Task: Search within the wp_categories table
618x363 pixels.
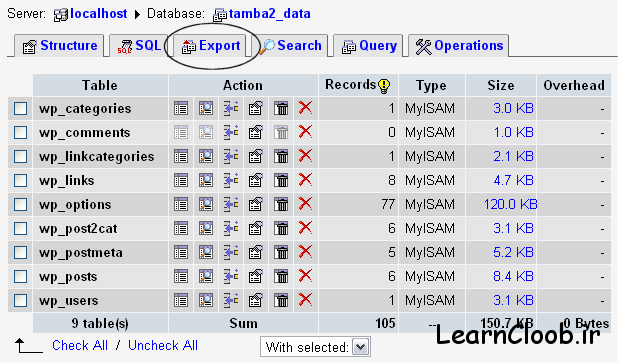Action: [206, 108]
